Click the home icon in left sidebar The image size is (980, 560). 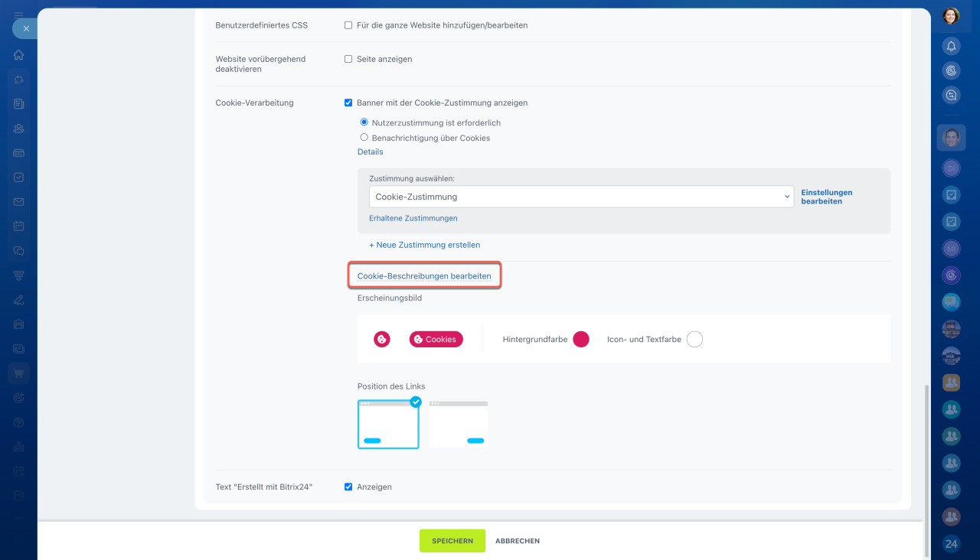click(x=18, y=55)
